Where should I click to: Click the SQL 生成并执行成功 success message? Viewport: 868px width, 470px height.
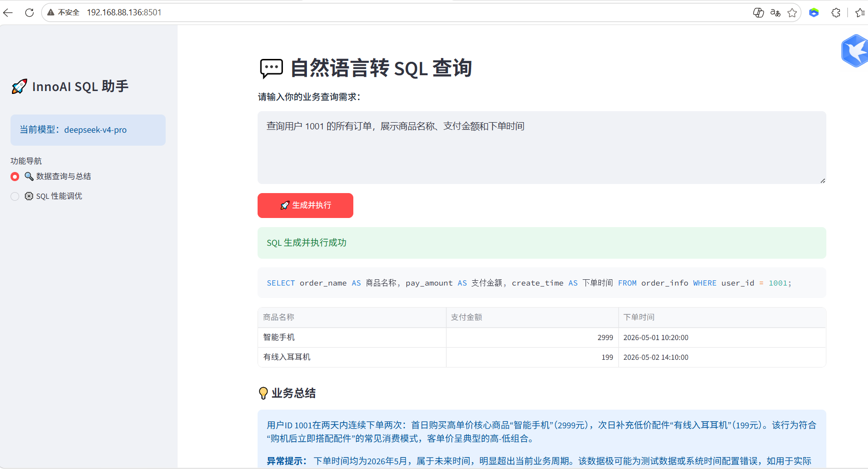tap(542, 243)
